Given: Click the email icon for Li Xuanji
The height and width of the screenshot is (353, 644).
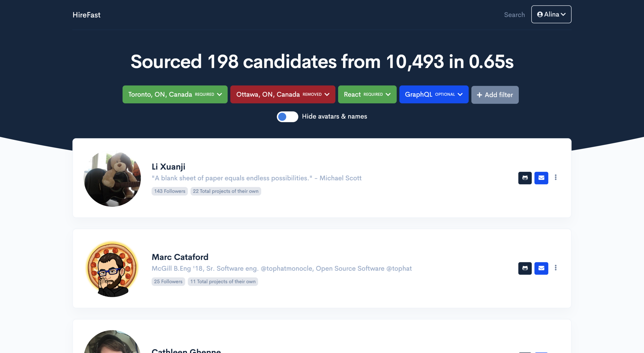Looking at the screenshot, I should click(x=541, y=178).
